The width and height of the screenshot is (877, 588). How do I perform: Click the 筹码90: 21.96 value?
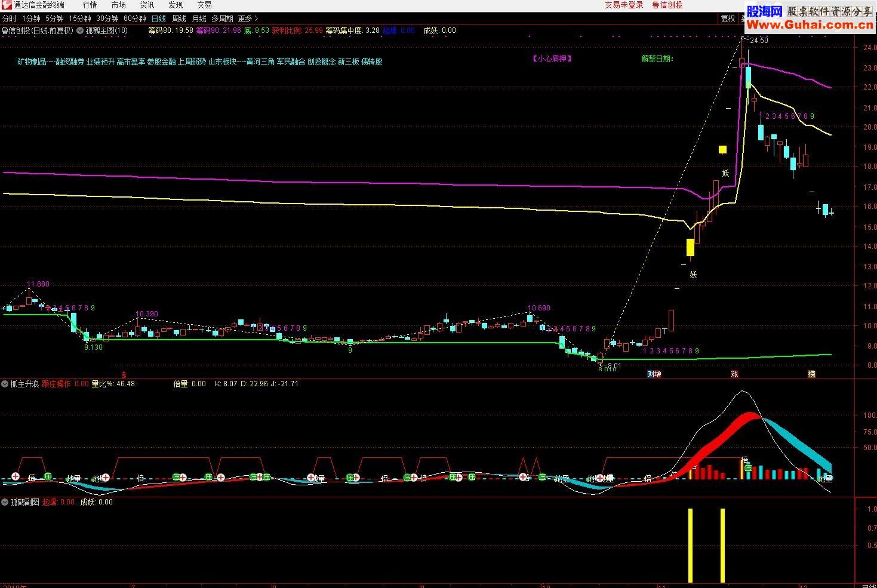(219, 30)
